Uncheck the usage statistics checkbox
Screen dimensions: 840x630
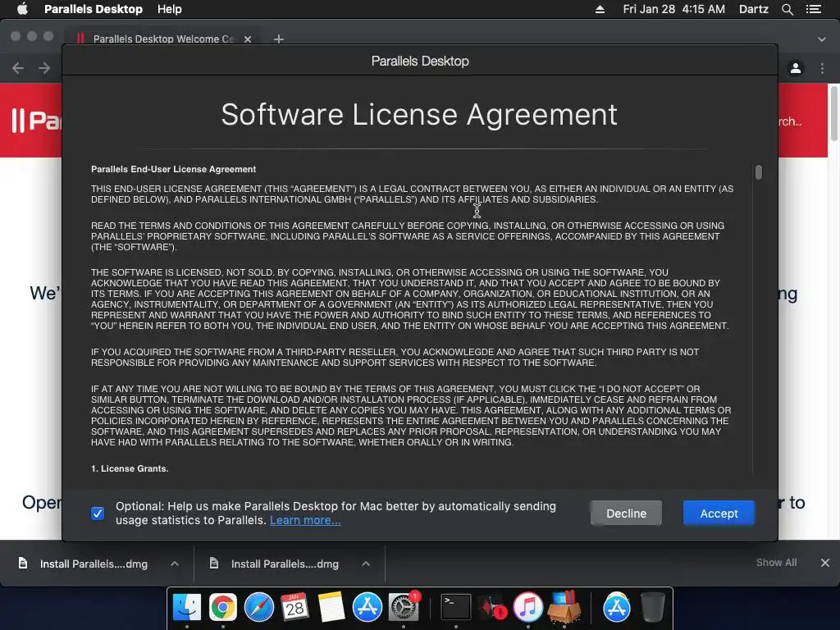pos(98,514)
